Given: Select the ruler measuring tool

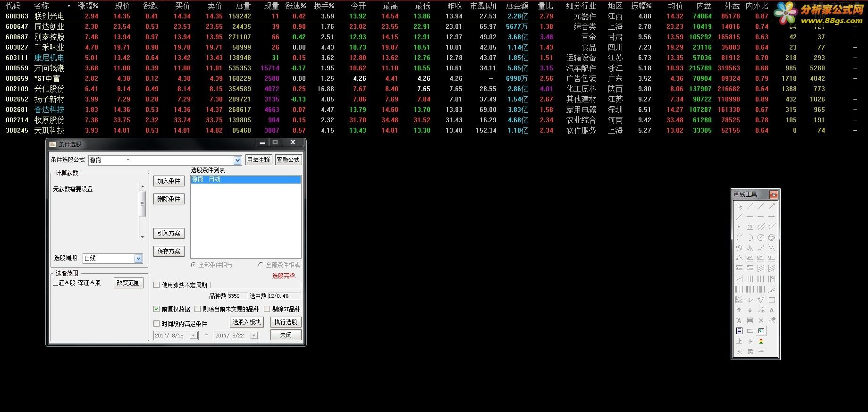Looking at the screenshot, I should click(x=750, y=331).
